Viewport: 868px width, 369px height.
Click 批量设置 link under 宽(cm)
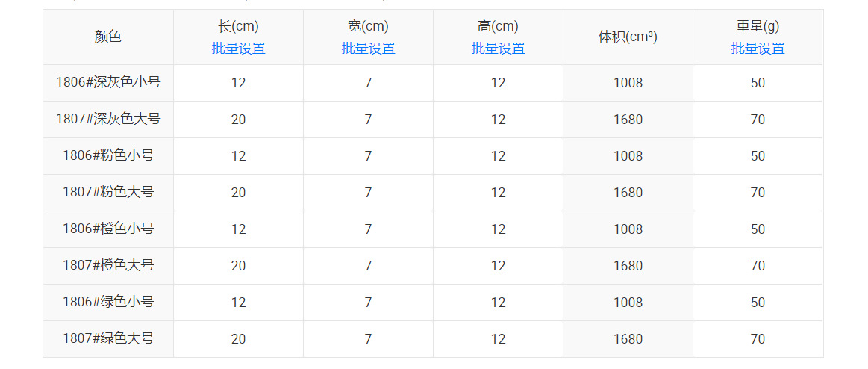[x=368, y=49]
